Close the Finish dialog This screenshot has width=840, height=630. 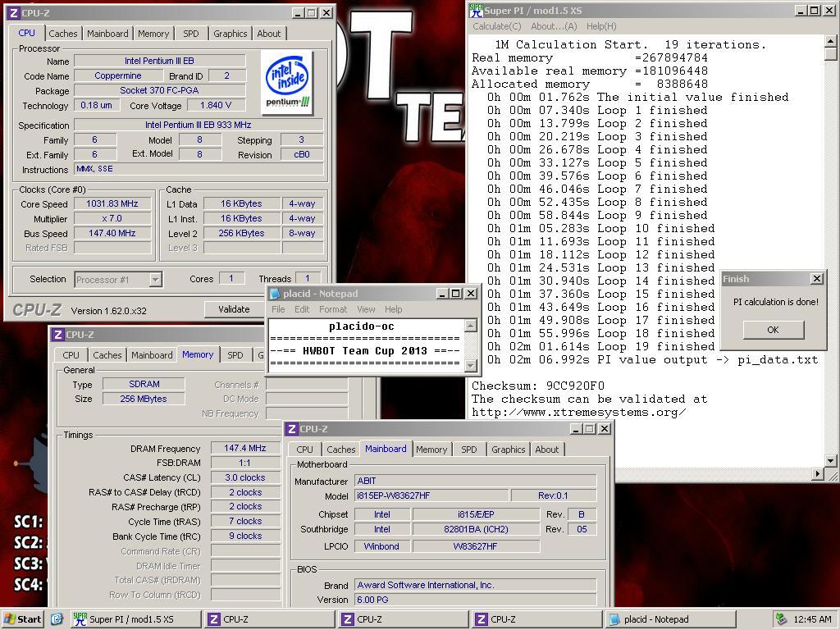(x=817, y=279)
